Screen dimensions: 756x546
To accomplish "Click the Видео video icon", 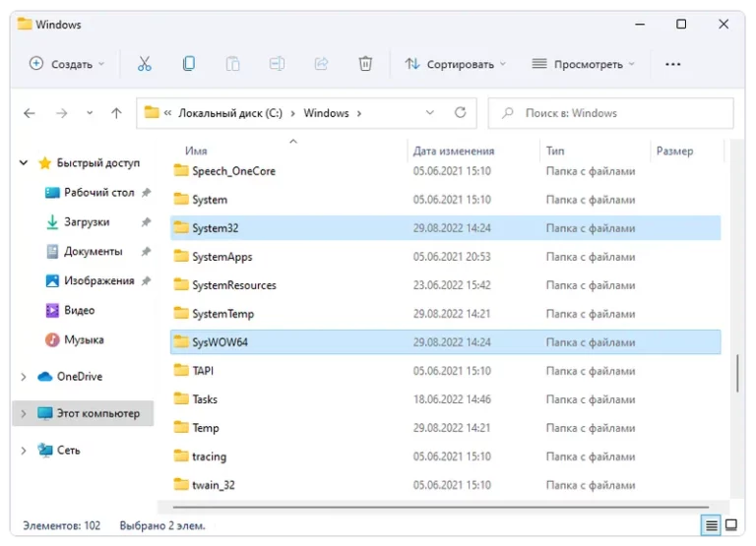I will [52, 310].
